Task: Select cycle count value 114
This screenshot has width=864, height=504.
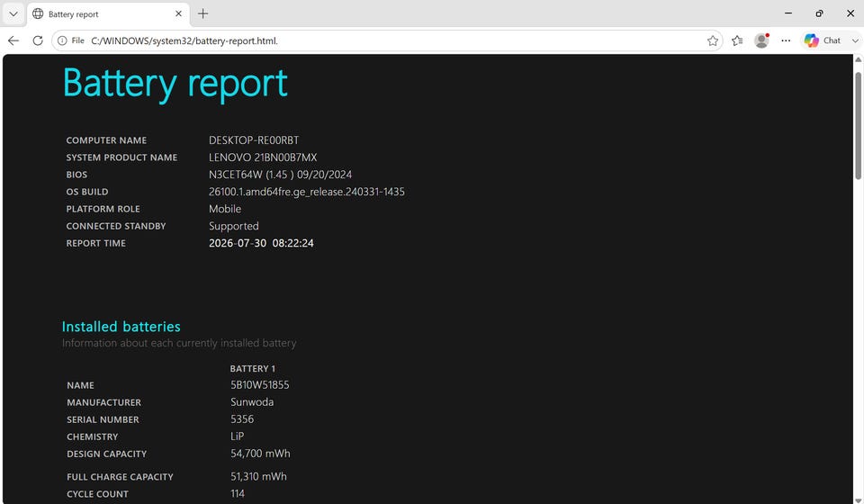Action: [238, 493]
